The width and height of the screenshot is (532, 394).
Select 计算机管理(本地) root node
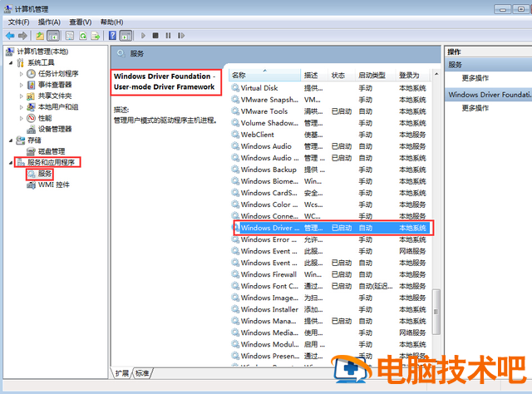[42, 52]
